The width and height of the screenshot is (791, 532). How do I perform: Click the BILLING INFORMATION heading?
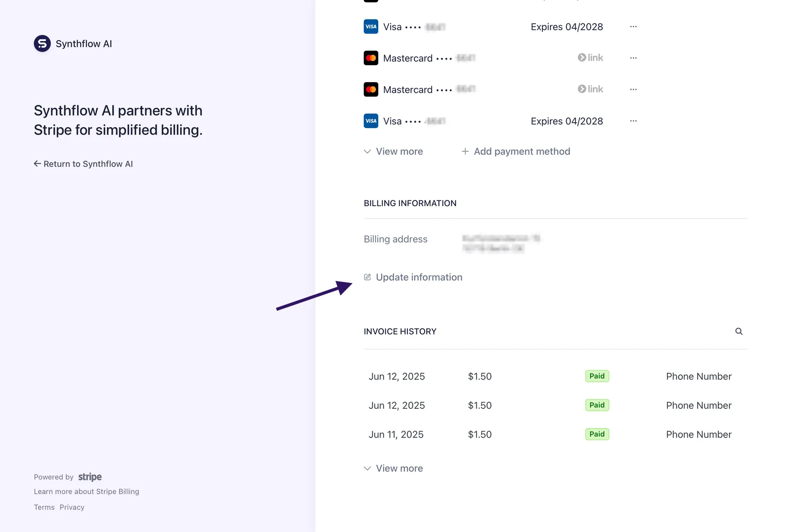tap(410, 203)
